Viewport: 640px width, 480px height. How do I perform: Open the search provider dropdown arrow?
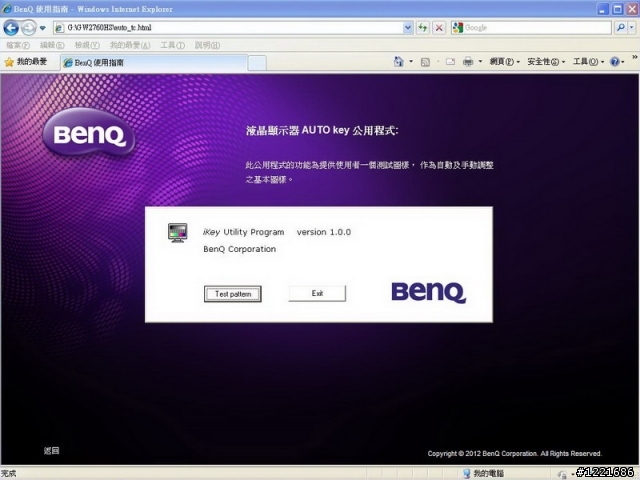pyautogui.click(x=632, y=28)
